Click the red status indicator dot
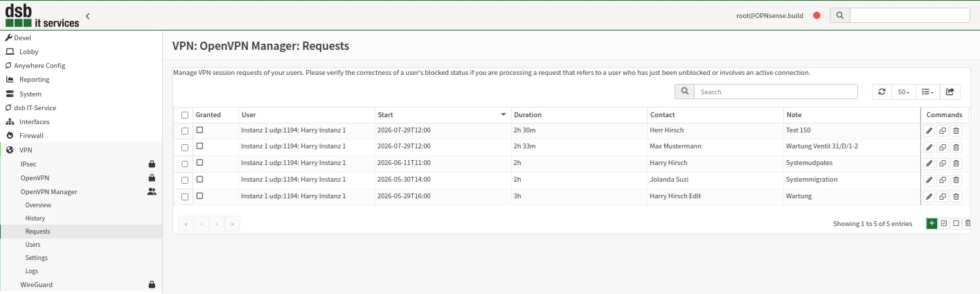 pyautogui.click(x=817, y=15)
